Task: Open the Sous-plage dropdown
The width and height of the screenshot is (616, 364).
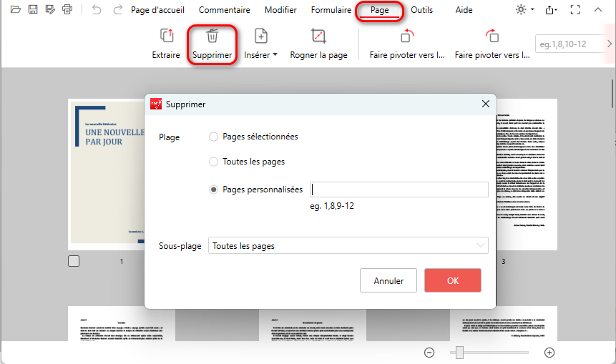Action: pyautogui.click(x=348, y=245)
